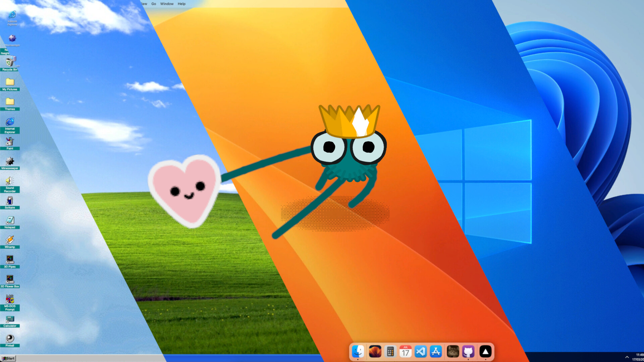The image size is (644, 362).
Task: Open the Go menu
Action: click(x=154, y=4)
